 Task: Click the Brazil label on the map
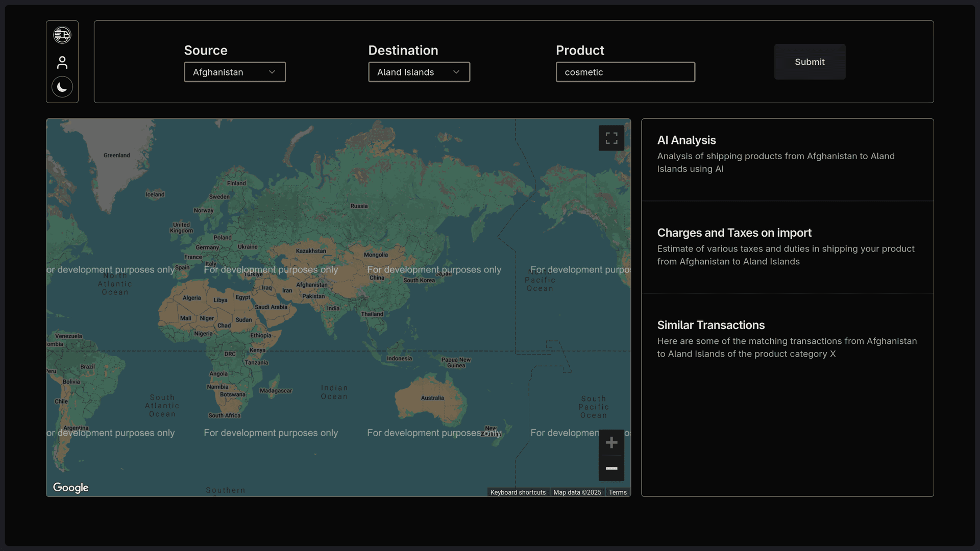coord(87,367)
